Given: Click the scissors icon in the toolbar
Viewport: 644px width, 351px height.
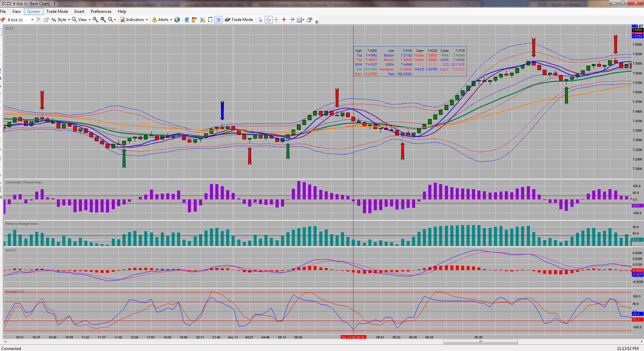Looking at the screenshot, I should [x=202, y=20].
